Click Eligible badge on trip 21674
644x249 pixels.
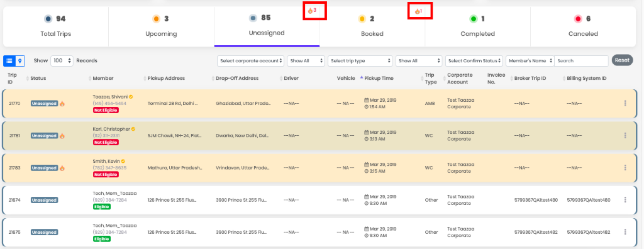click(102, 207)
